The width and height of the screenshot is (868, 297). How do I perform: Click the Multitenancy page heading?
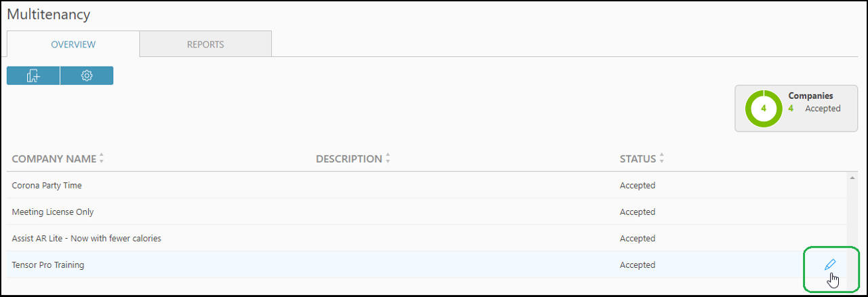[x=49, y=14]
